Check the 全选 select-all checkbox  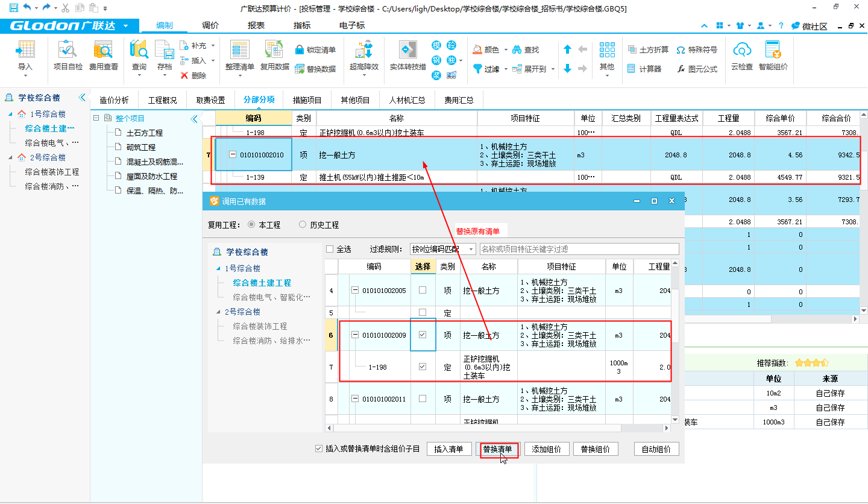coord(330,249)
